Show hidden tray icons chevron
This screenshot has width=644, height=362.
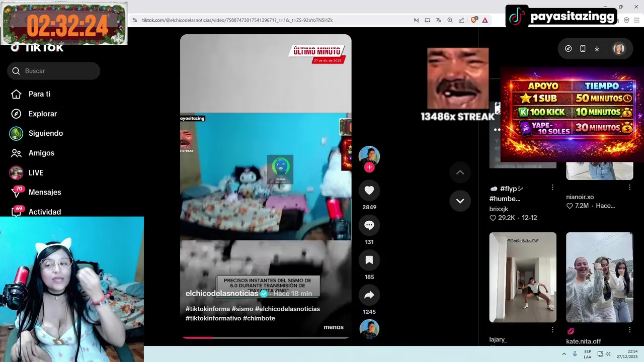(x=564, y=354)
